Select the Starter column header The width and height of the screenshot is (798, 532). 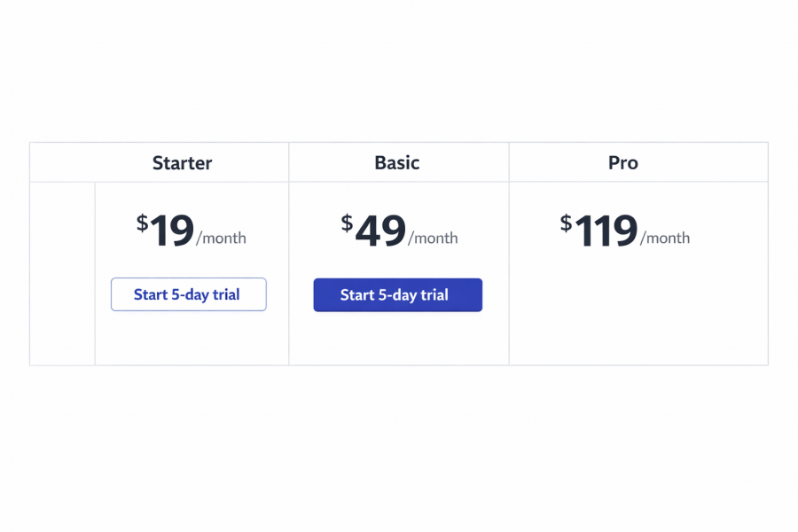click(182, 162)
